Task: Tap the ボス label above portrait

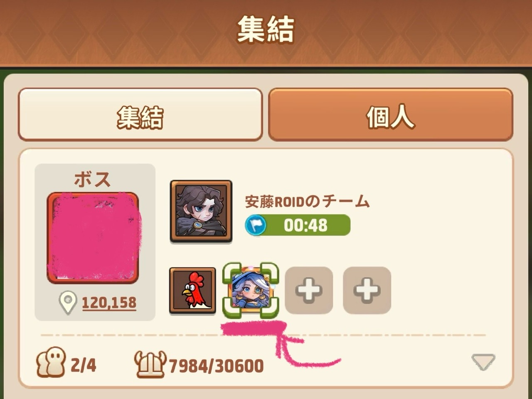Action: coord(93,180)
